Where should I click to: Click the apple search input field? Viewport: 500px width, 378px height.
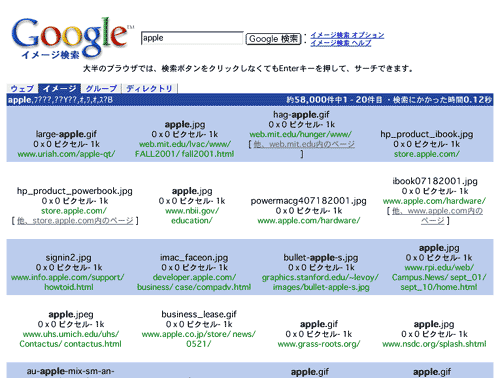[192, 38]
